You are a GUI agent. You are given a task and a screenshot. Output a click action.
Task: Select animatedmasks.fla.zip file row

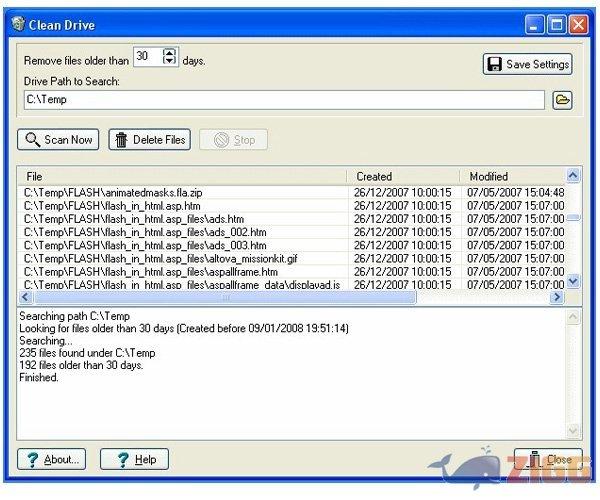coord(180,192)
